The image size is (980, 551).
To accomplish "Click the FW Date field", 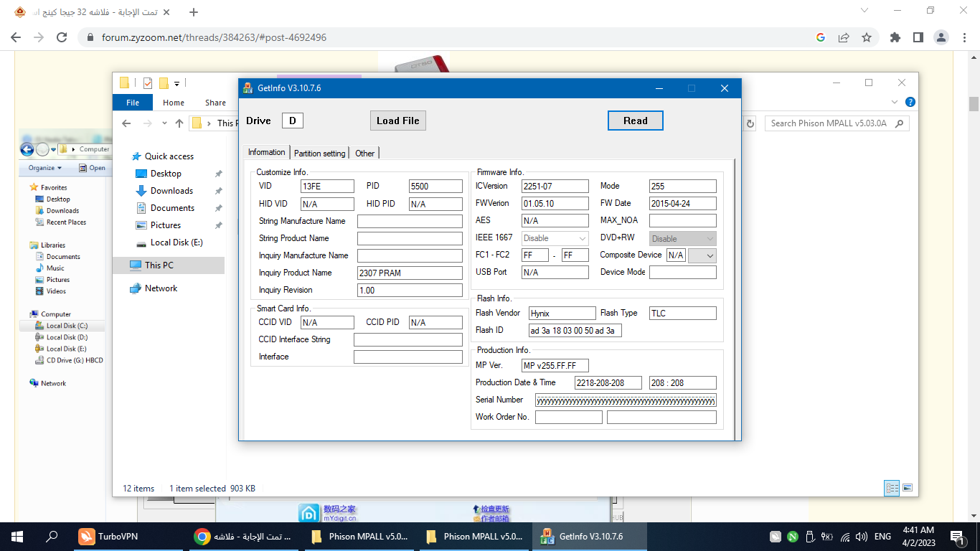I will click(683, 203).
